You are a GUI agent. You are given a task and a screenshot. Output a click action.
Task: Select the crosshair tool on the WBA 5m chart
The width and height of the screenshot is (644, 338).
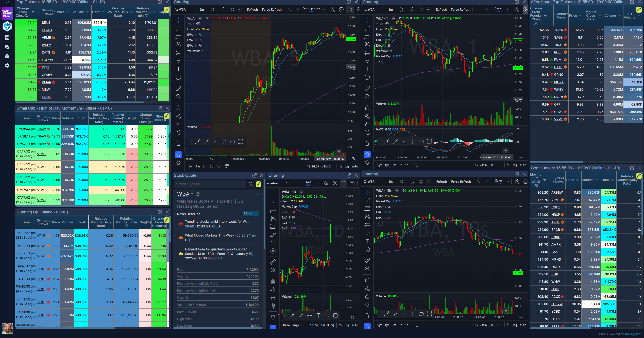pyautogui.click(x=178, y=20)
